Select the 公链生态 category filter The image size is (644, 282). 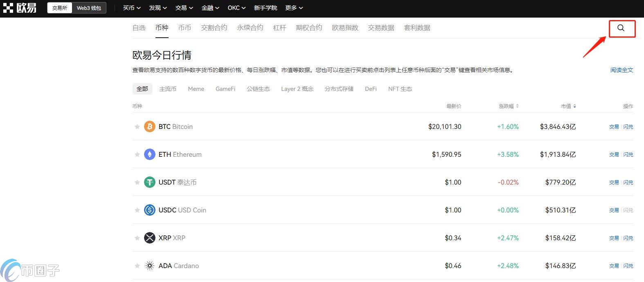[258, 89]
